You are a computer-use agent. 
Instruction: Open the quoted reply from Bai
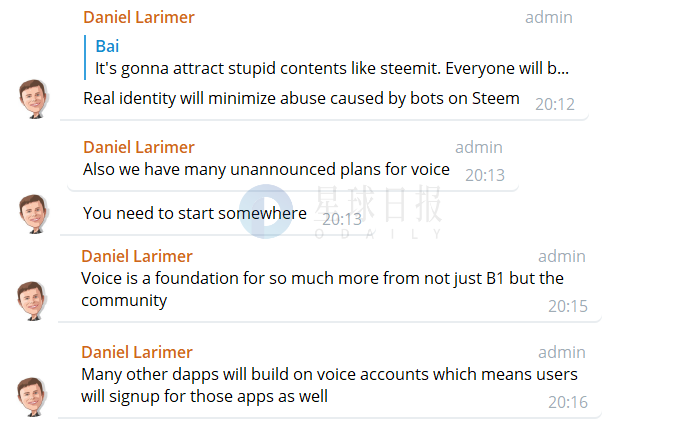327,57
